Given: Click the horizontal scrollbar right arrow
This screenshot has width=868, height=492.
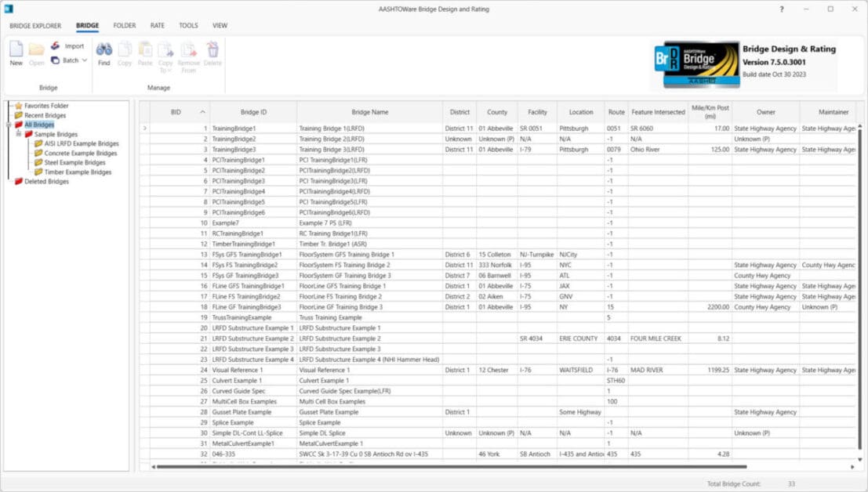Looking at the screenshot, I should coord(852,467).
